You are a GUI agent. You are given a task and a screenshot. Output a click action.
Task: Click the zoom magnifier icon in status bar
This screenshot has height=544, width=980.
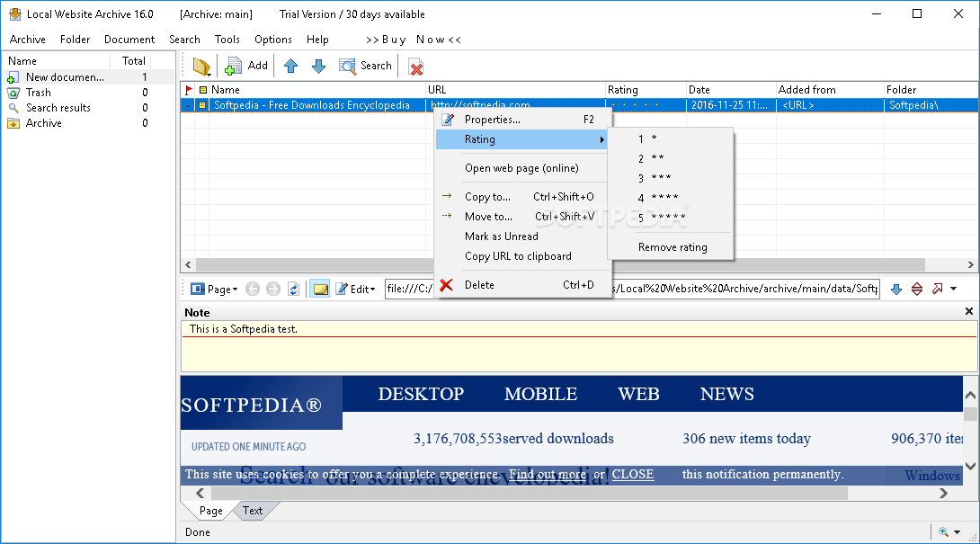click(943, 532)
